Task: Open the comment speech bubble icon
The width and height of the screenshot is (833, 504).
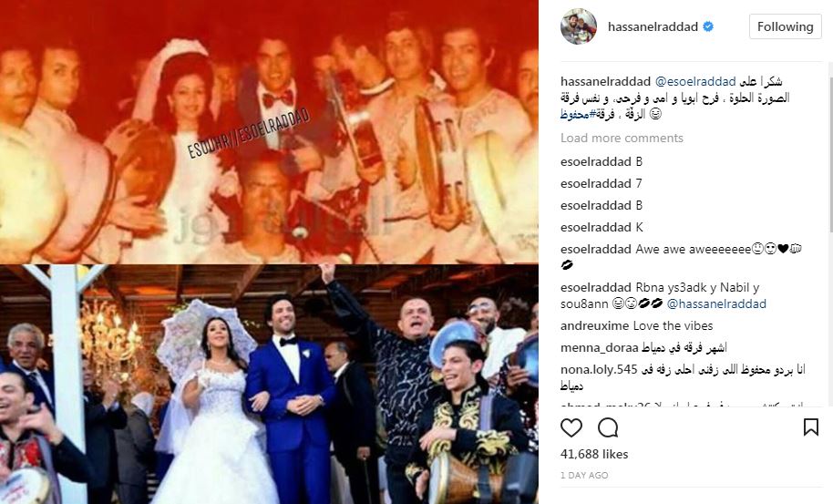Action: coord(608,427)
